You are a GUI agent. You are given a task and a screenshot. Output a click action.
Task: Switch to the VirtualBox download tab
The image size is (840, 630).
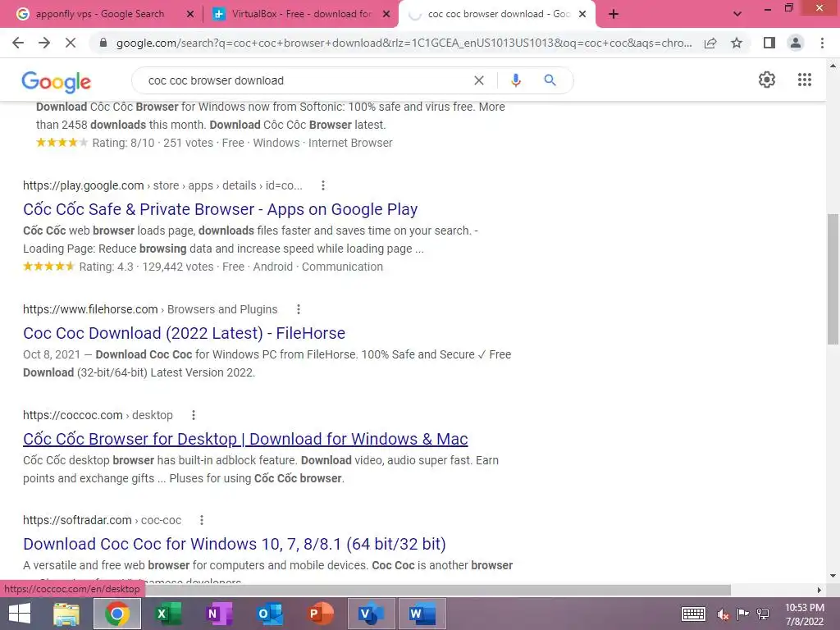tap(301, 14)
